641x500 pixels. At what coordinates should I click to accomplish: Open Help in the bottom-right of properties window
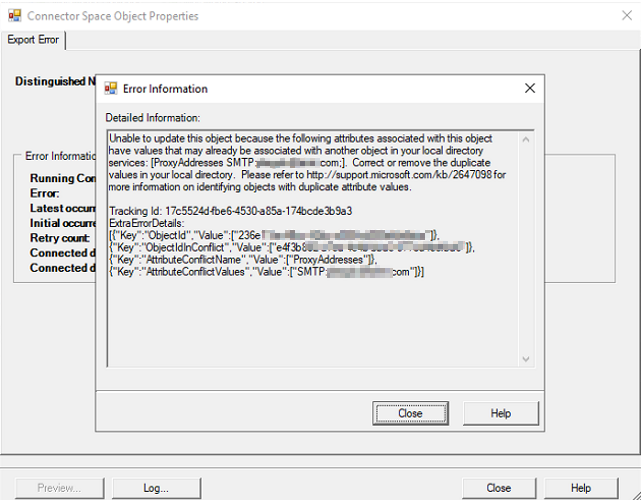click(580, 488)
